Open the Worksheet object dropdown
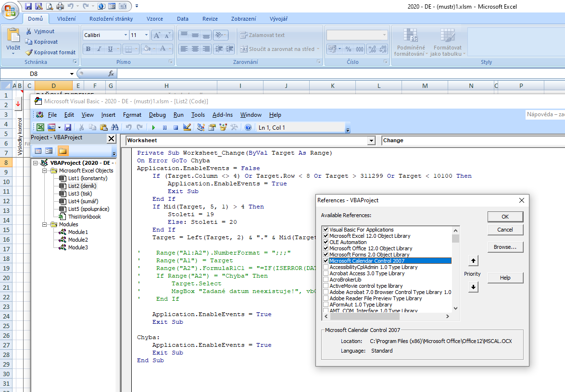 (371, 141)
